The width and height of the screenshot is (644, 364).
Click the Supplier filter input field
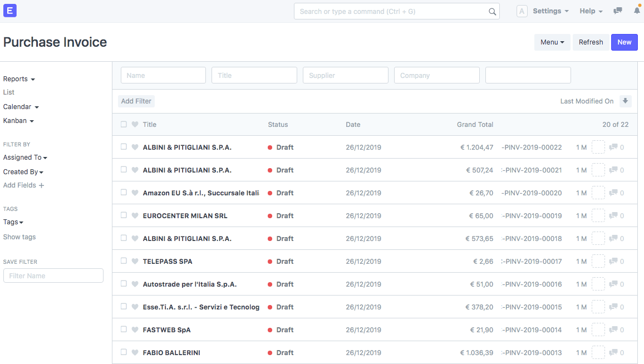pos(345,76)
